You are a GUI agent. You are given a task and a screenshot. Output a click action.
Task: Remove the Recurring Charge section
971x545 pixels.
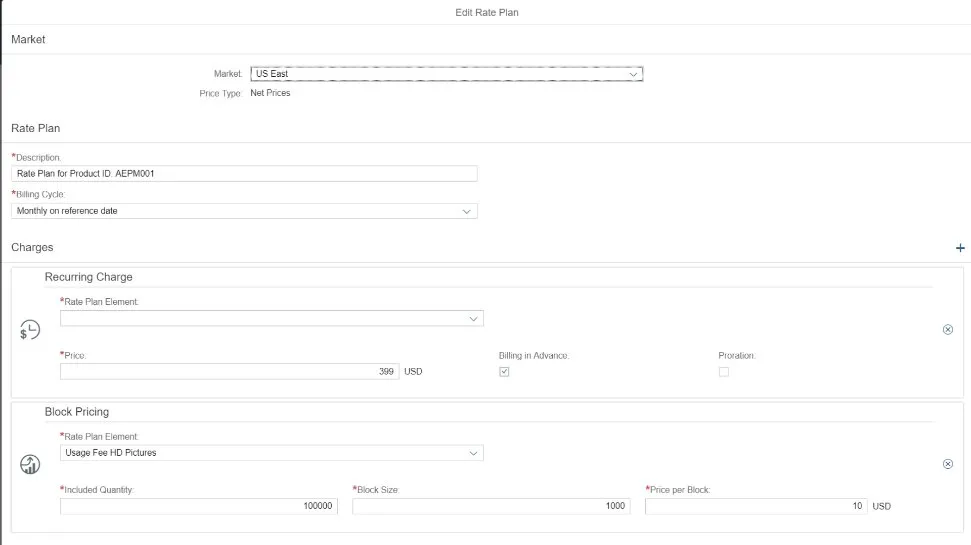[x=948, y=329]
